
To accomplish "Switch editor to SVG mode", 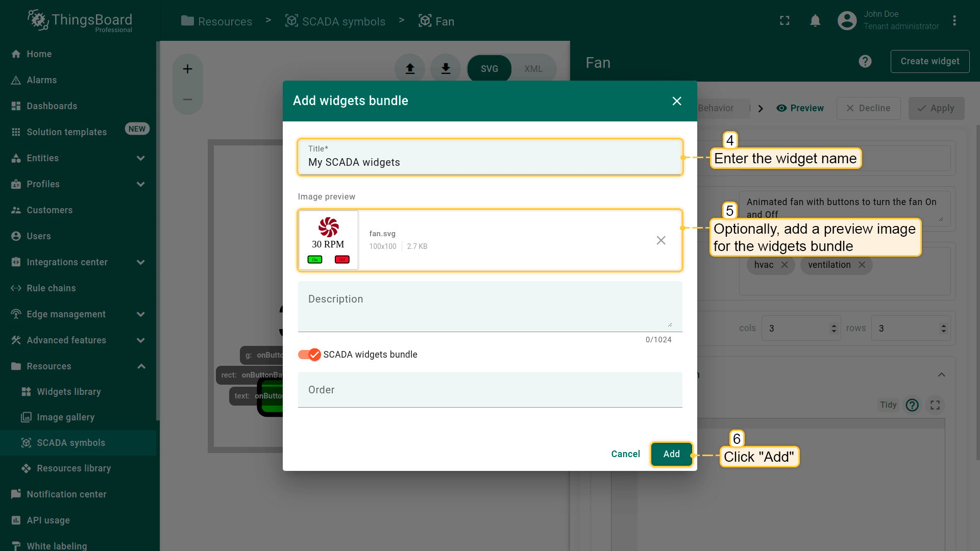I will (x=489, y=68).
